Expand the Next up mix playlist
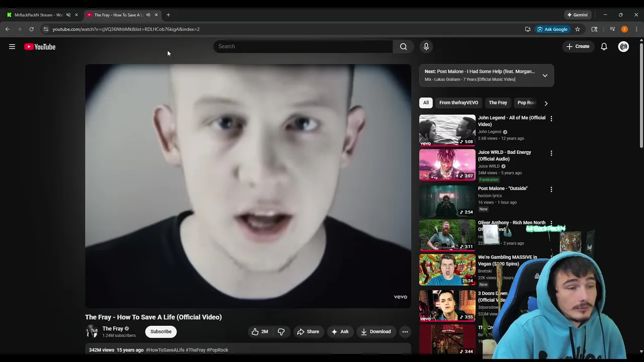The image size is (644, 362). (x=545, y=75)
